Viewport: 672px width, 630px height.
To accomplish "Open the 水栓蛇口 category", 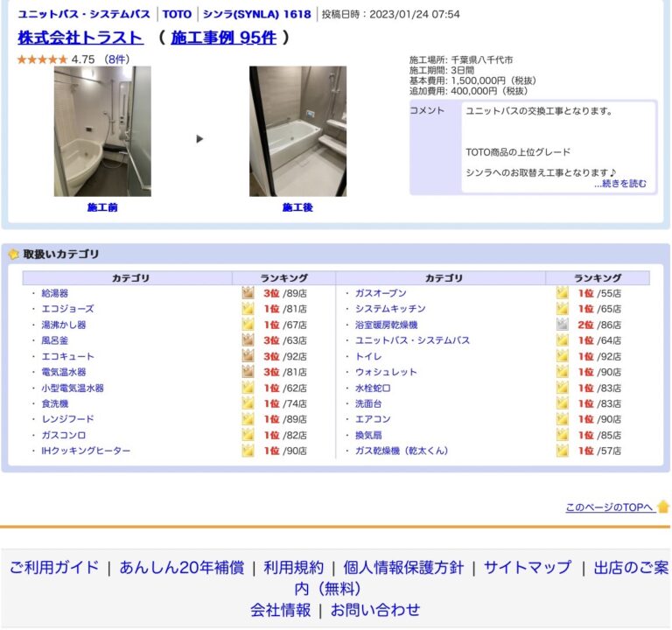I will click(x=373, y=388).
